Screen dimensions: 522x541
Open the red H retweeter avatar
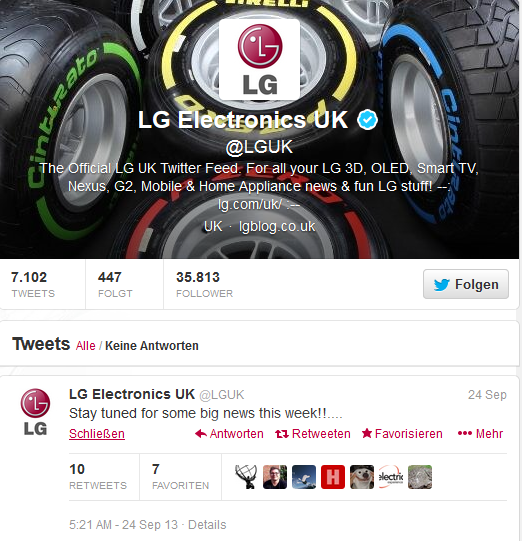tap(333, 477)
